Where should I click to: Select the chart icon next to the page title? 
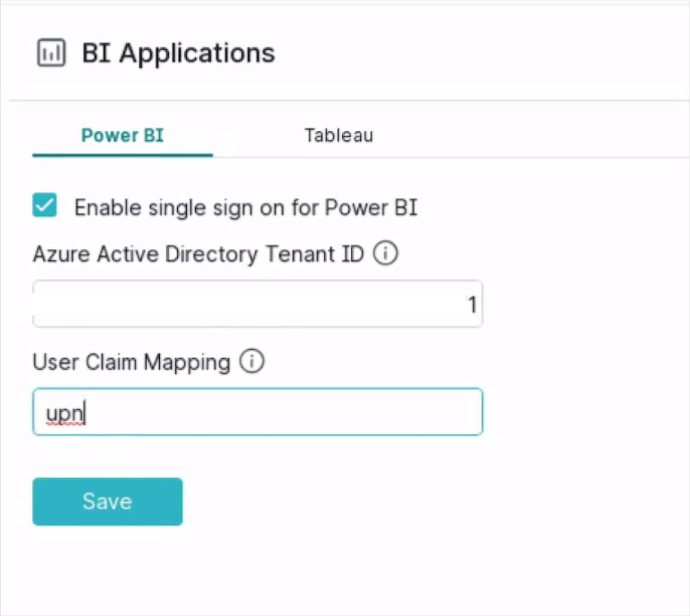coord(51,52)
